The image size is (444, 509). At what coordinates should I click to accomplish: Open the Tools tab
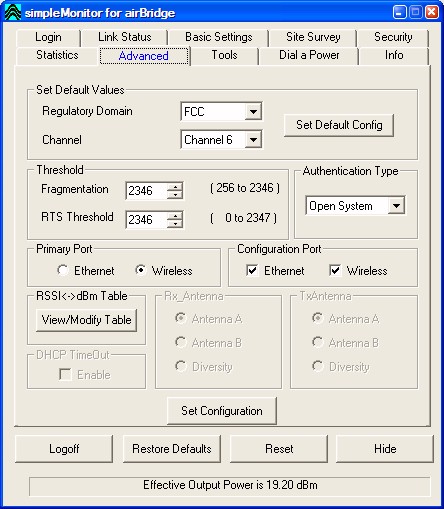coord(224,55)
